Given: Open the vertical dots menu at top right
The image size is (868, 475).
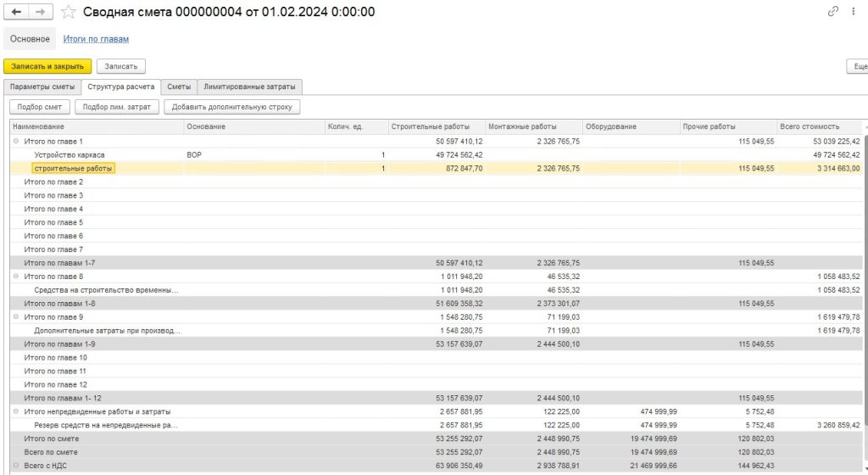Looking at the screenshot, I should point(854,12).
